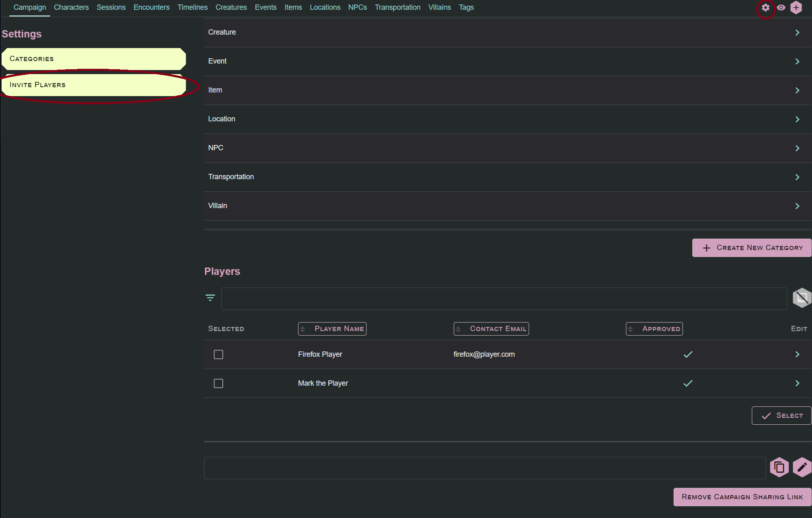The height and width of the screenshot is (518, 812).
Task: Open edit chevron for Mark the Player
Action: [797, 383]
